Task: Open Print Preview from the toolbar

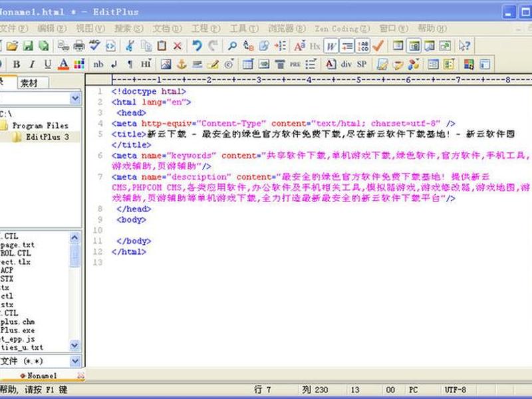Action: click(x=63, y=46)
